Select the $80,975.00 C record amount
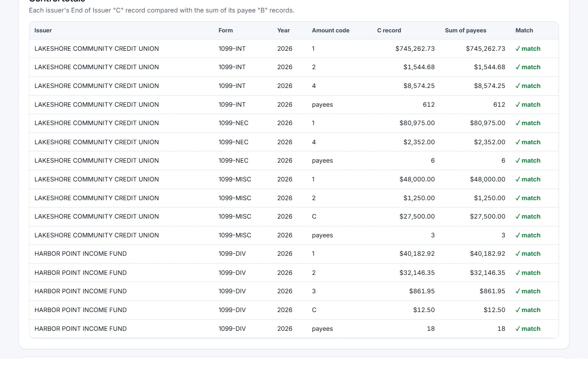The height and width of the screenshot is (368, 588). (417, 123)
